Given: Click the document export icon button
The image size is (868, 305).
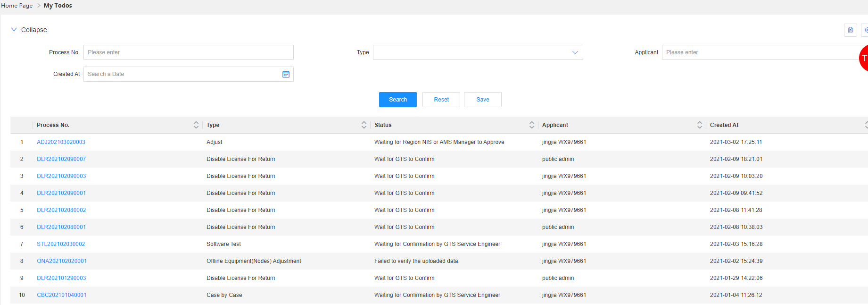Looking at the screenshot, I should coord(850,30).
